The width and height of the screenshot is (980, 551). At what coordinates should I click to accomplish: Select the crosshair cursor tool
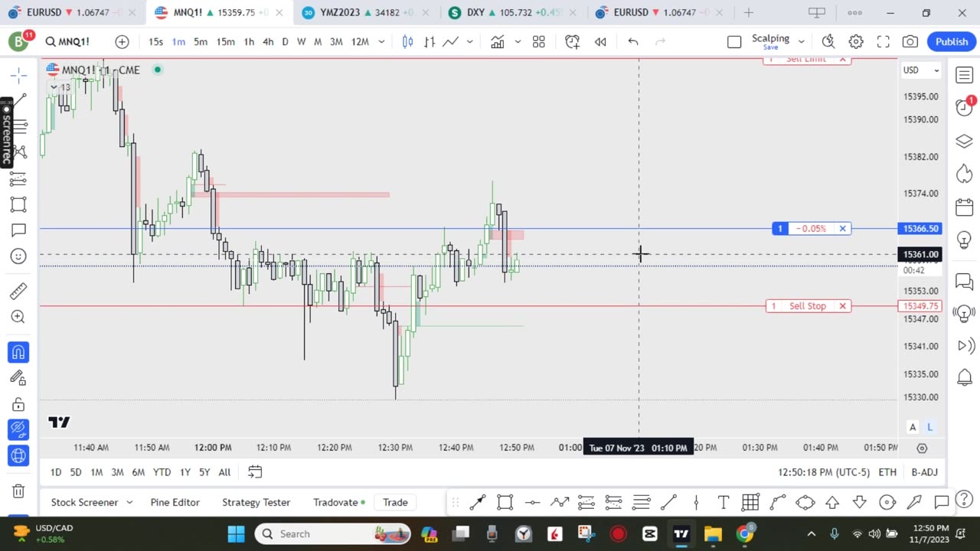pos(19,74)
